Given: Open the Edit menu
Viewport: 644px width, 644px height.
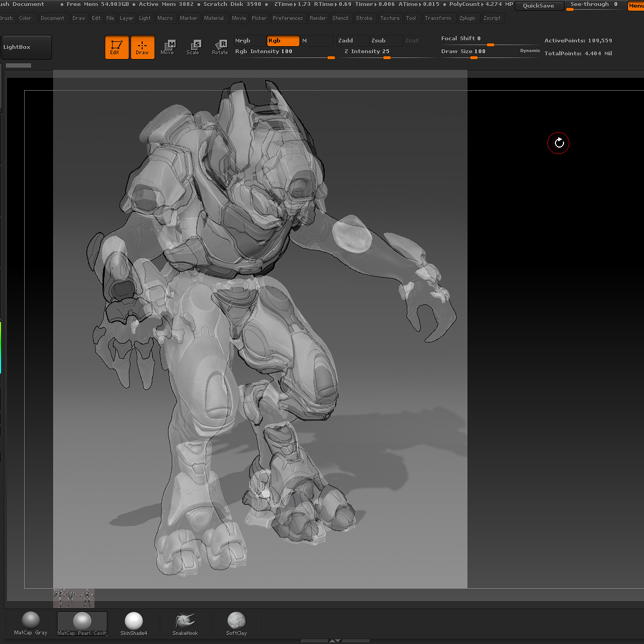Looking at the screenshot, I should (97, 18).
